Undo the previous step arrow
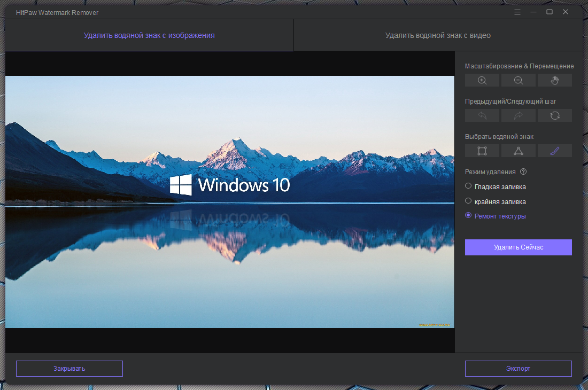The image size is (588, 390). click(x=482, y=115)
